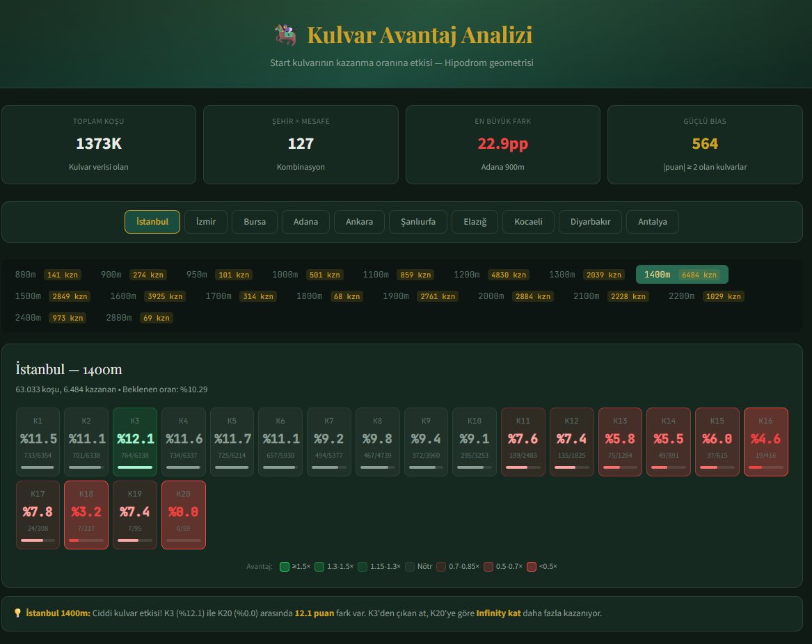Switch to the Antalya city tab
Image resolution: width=812 pixels, height=644 pixels.
click(653, 222)
